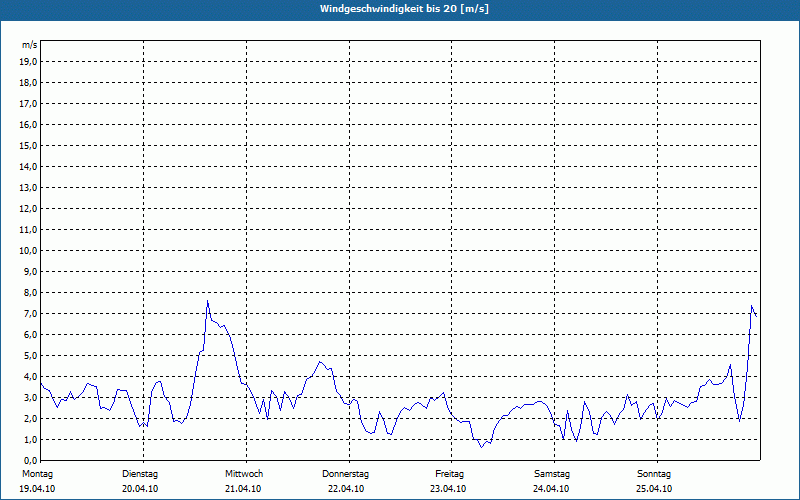Click the wind speed peak on Tuesday
The width and height of the screenshot is (800, 500).
point(208,301)
